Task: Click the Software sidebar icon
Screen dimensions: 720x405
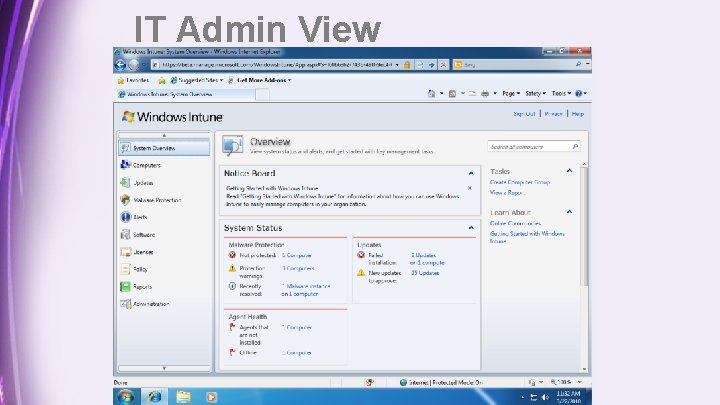Action: click(x=125, y=234)
